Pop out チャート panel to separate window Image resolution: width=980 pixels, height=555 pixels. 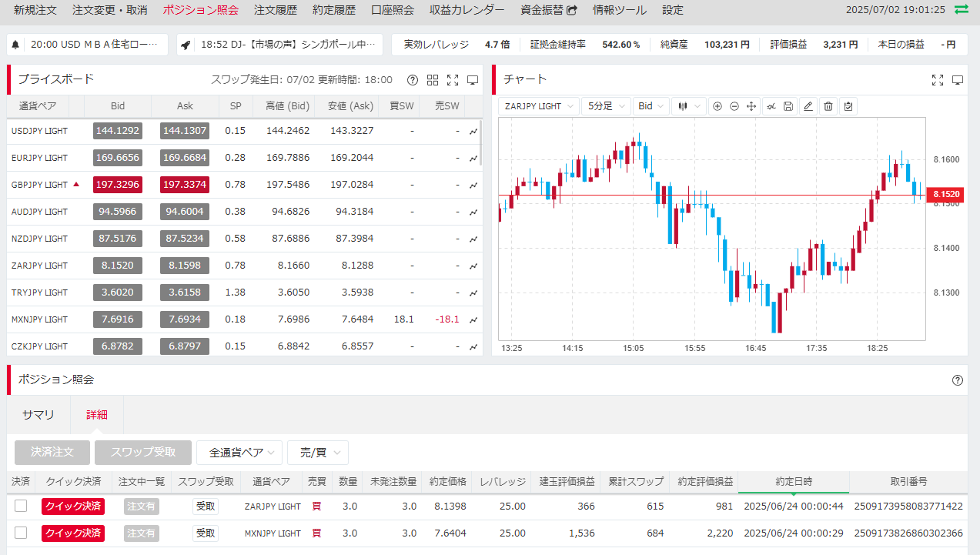click(x=958, y=80)
